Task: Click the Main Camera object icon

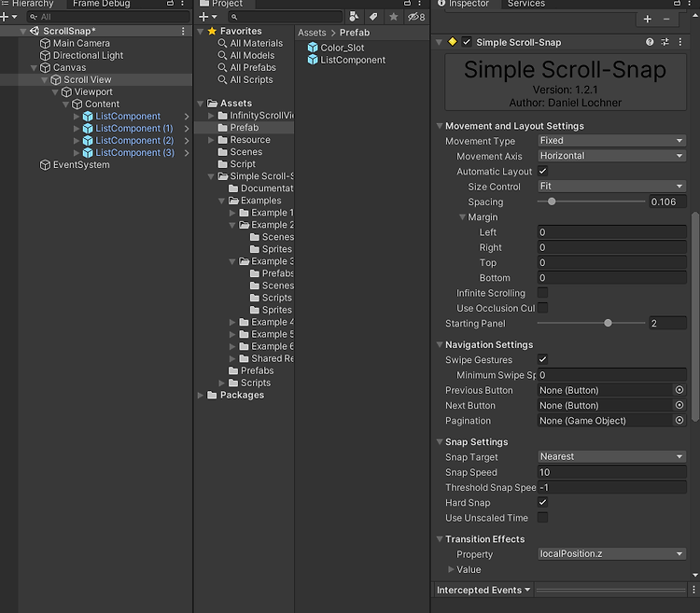Action: tap(45, 43)
